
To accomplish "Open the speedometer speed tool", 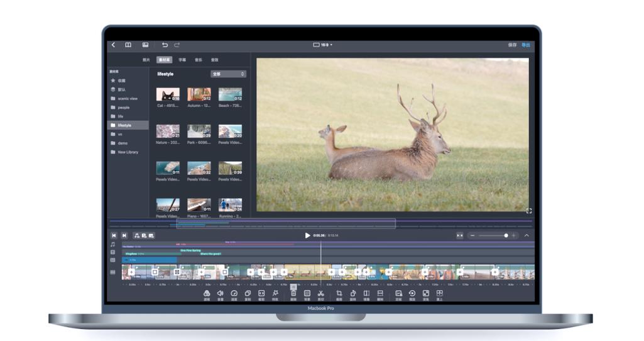I will (234, 293).
